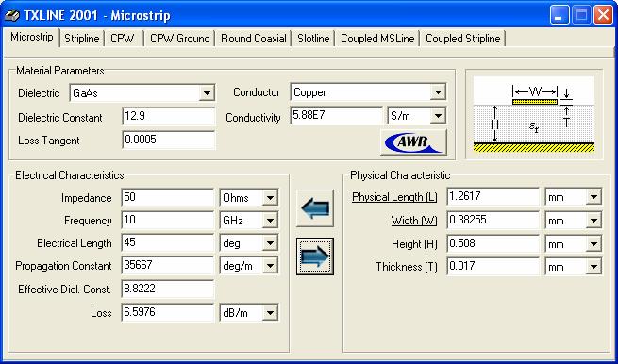The height and width of the screenshot is (364, 618).
Task: Open the Impedance Ohms units dropdown
Action: [x=270, y=198]
